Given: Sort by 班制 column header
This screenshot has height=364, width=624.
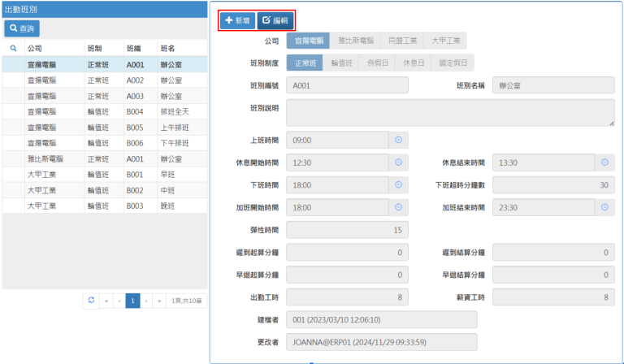Looking at the screenshot, I should (x=104, y=48).
